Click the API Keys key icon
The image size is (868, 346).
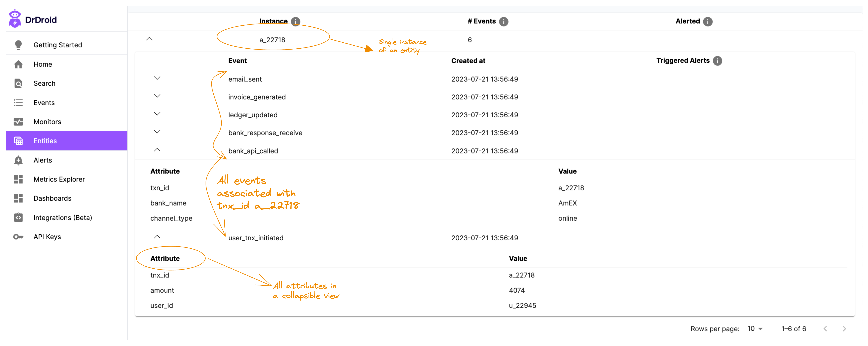click(x=18, y=237)
